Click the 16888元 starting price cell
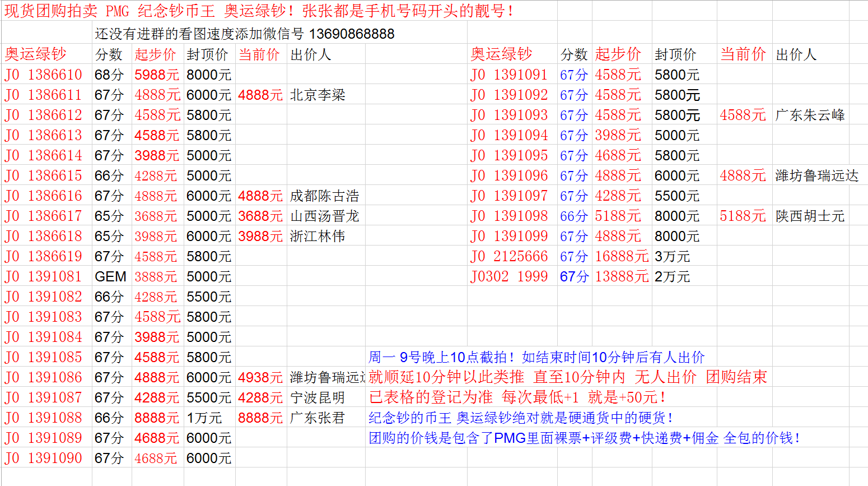 click(621, 256)
